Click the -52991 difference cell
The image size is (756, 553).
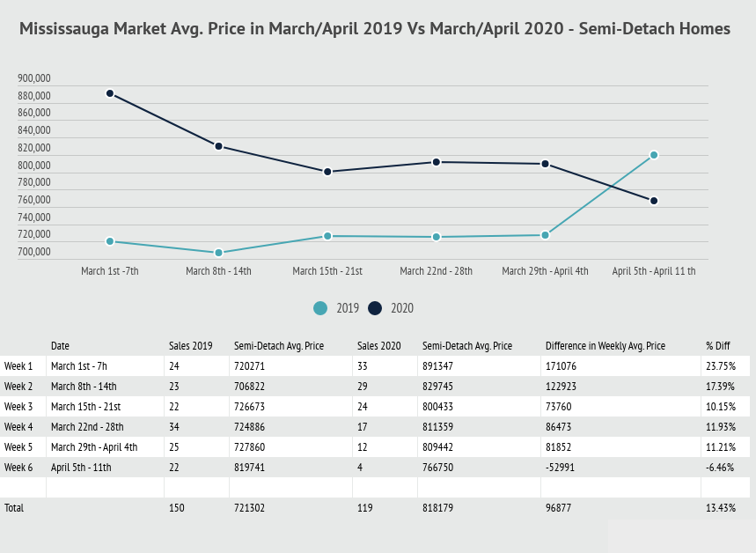[560, 468]
